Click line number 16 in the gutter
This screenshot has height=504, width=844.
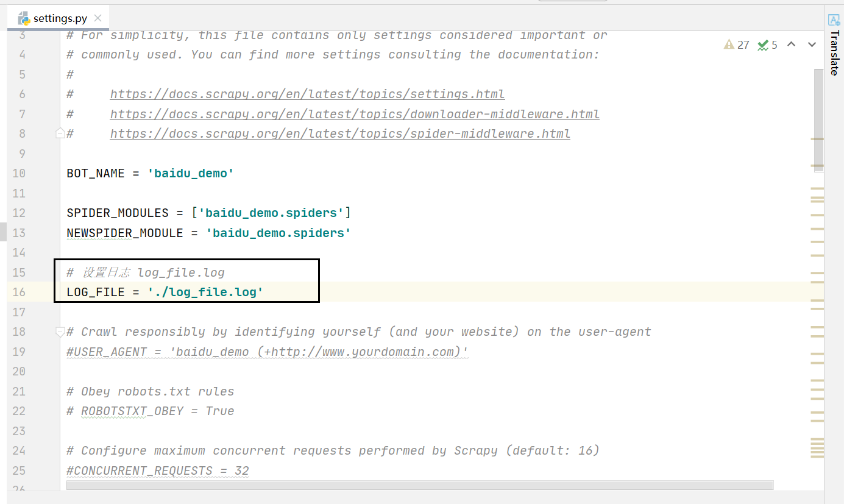(x=19, y=292)
